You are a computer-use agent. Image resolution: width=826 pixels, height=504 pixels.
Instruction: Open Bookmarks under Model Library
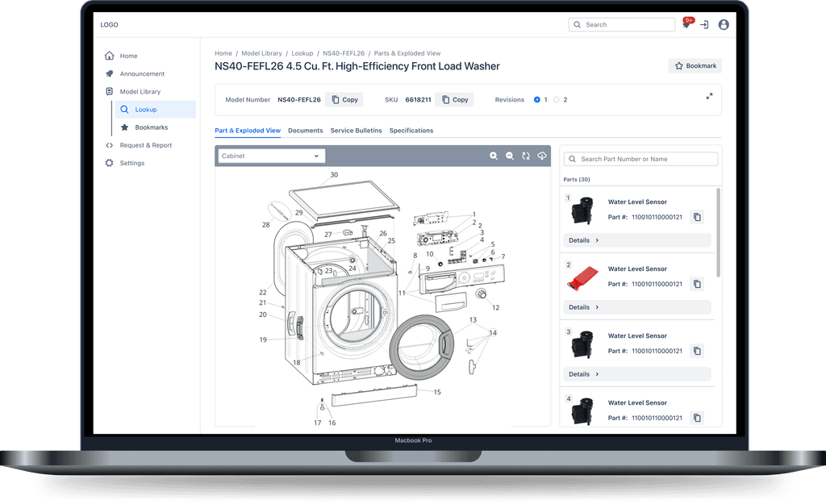pos(151,127)
